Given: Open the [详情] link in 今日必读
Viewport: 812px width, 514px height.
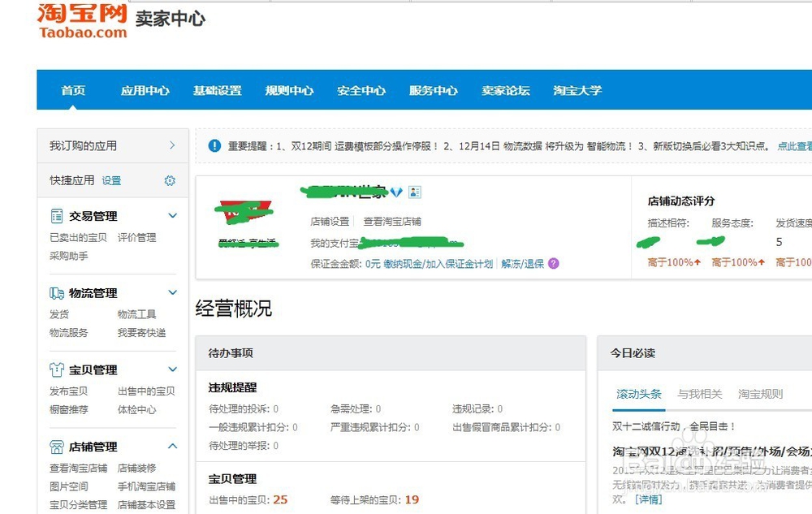Looking at the screenshot, I should [649, 499].
